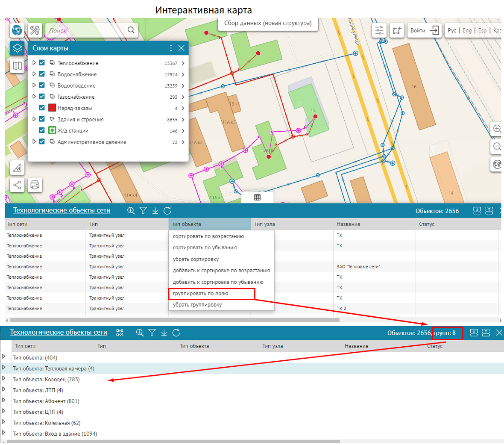Open filter icon in upper table header
This screenshot has width=504, height=445.
(143, 211)
